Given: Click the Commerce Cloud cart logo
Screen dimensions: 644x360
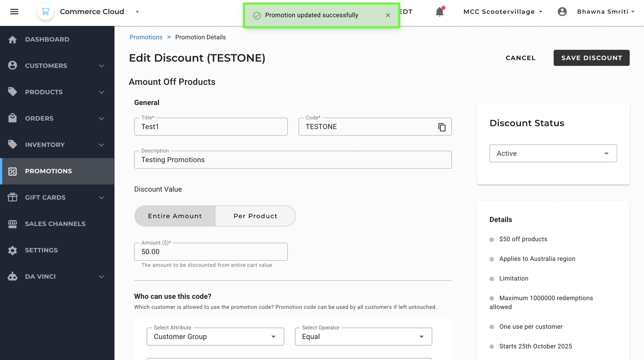Looking at the screenshot, I should click(x=46, y=12).
